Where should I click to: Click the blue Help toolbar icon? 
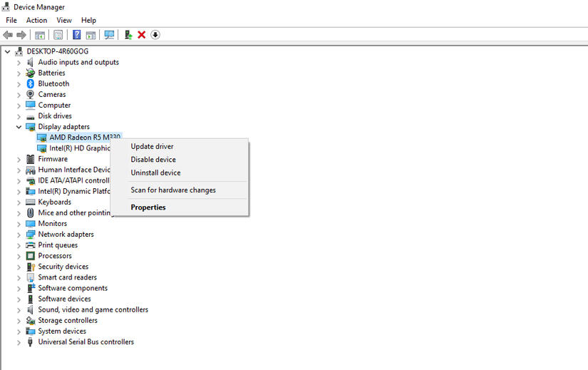click(76, 35)
